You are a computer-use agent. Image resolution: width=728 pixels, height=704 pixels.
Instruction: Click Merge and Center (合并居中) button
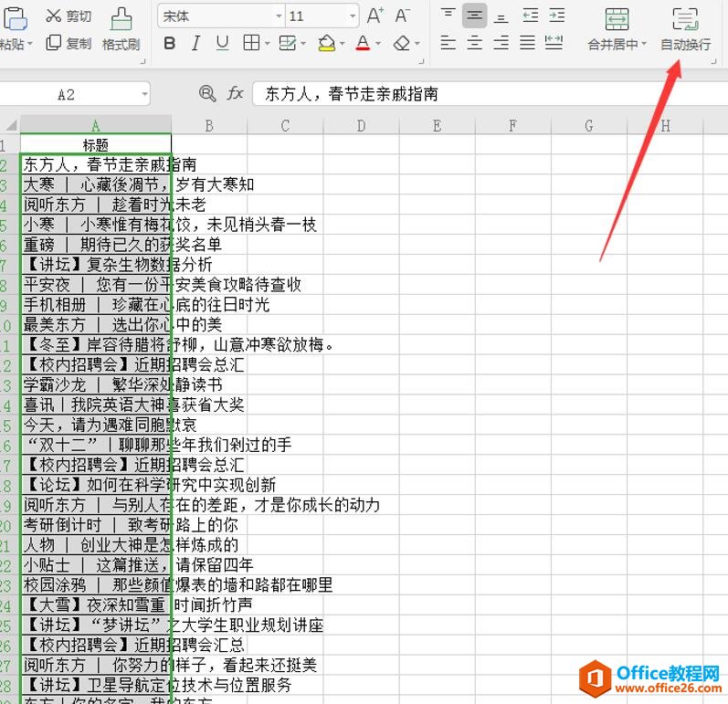point(617,29)
